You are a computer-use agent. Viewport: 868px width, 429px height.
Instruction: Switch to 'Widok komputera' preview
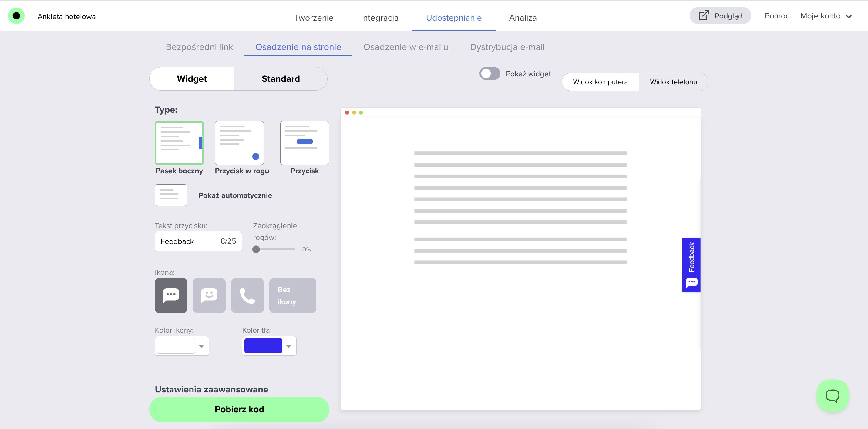(x=600, y=82)
